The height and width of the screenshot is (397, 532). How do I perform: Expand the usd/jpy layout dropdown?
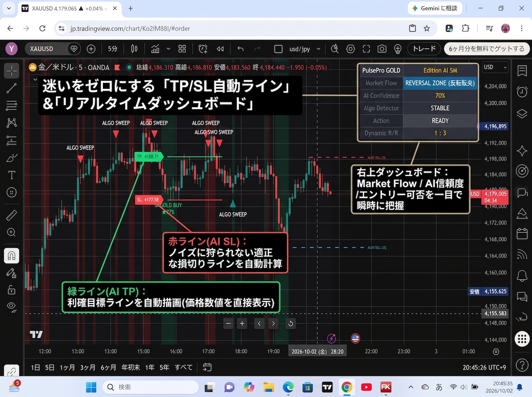click(318, 49)
